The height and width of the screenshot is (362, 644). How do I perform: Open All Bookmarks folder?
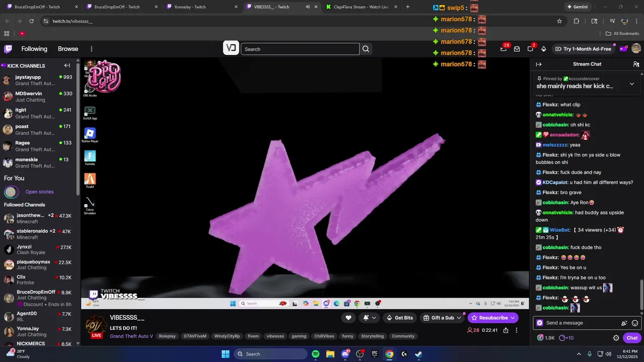pyautogui.click(x=622, y=33)
